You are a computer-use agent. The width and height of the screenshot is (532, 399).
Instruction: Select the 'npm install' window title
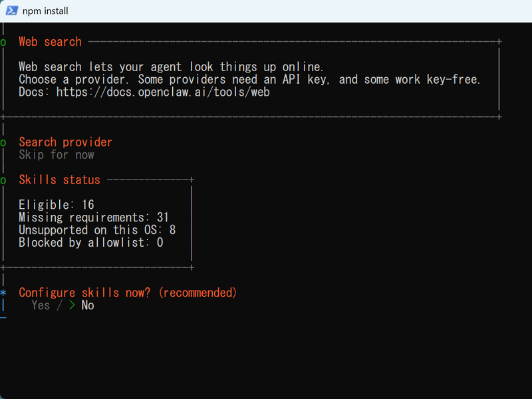tap(45, 11)
